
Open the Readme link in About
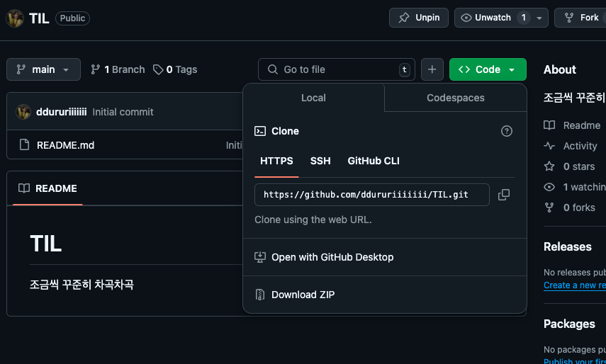click(x=582, y=125)
